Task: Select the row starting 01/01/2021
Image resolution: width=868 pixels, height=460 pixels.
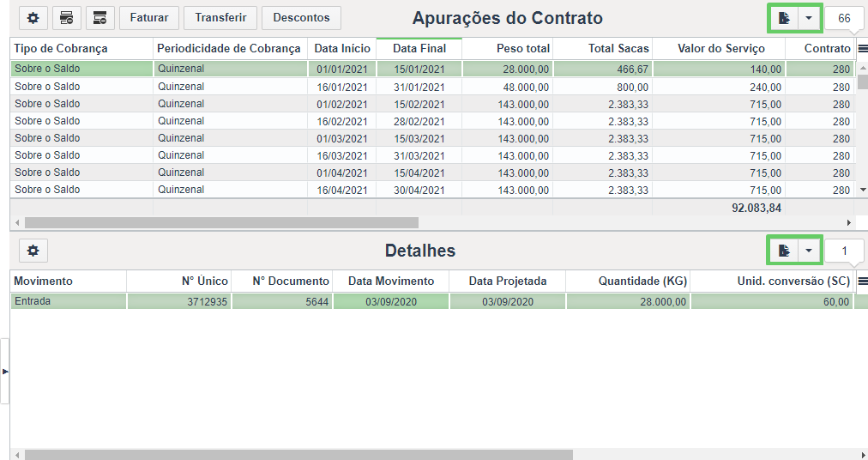Action: (433, 69)
